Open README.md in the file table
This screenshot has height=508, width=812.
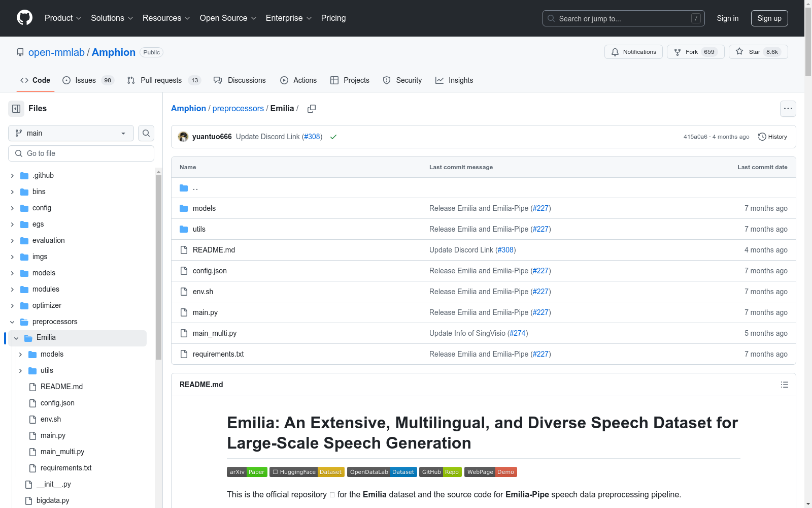click(214, 250)
